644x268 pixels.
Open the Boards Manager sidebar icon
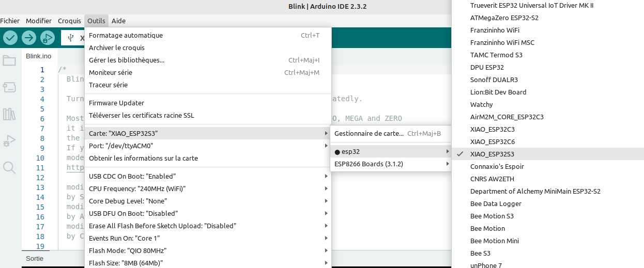point(9,87)
